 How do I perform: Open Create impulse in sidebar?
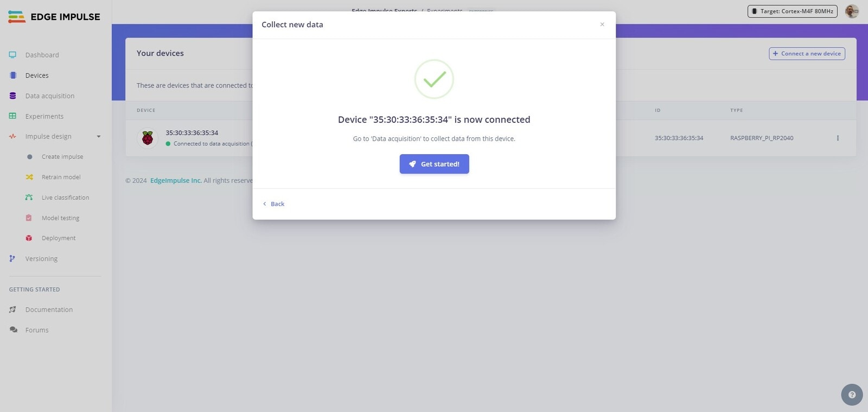coord(62,157)
